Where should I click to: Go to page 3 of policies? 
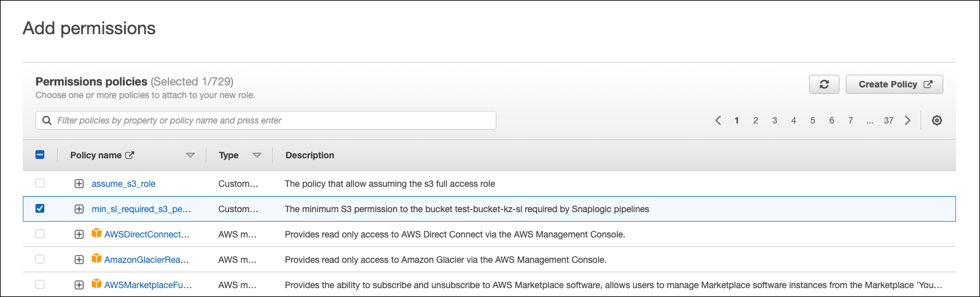click(x=774, y=120)
